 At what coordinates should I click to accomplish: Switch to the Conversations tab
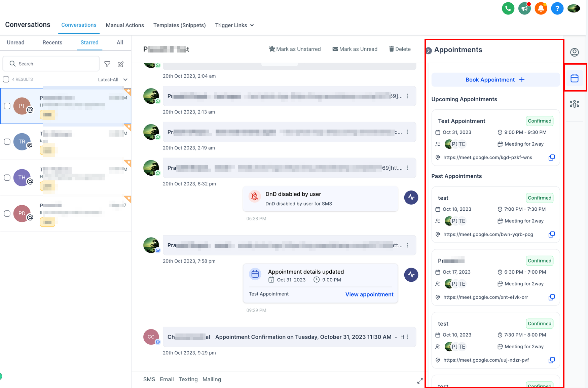click(x=79, y=25)
